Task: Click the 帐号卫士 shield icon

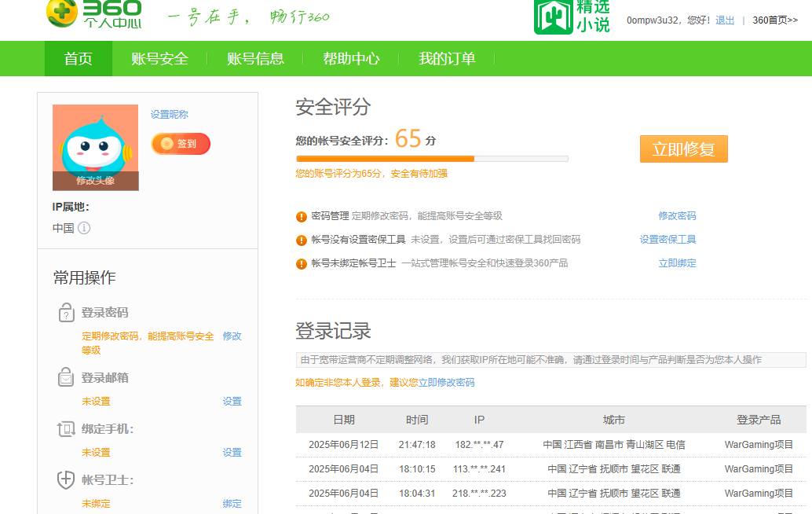Action: pos(66,480)
